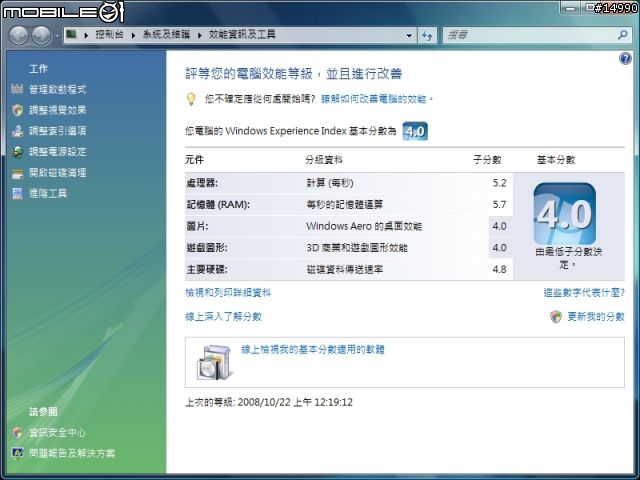Open 管理啟動程式 task link

[x=58, y=89]
